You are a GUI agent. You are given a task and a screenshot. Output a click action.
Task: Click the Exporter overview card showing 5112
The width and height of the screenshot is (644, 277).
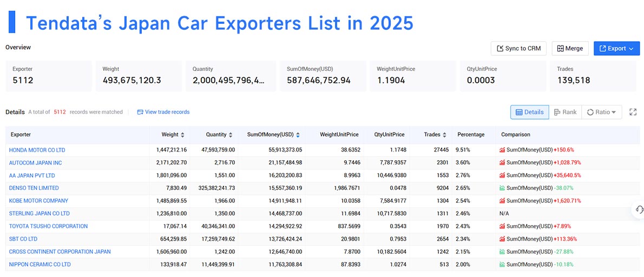(x=49, y=76)
